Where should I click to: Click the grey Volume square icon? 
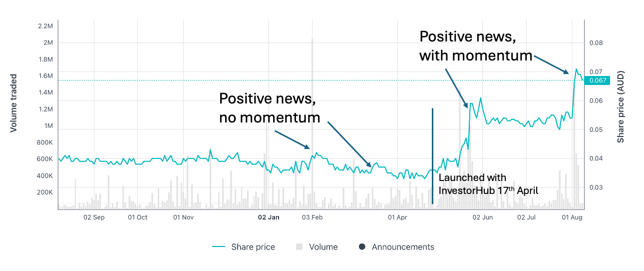click(300, 247)
